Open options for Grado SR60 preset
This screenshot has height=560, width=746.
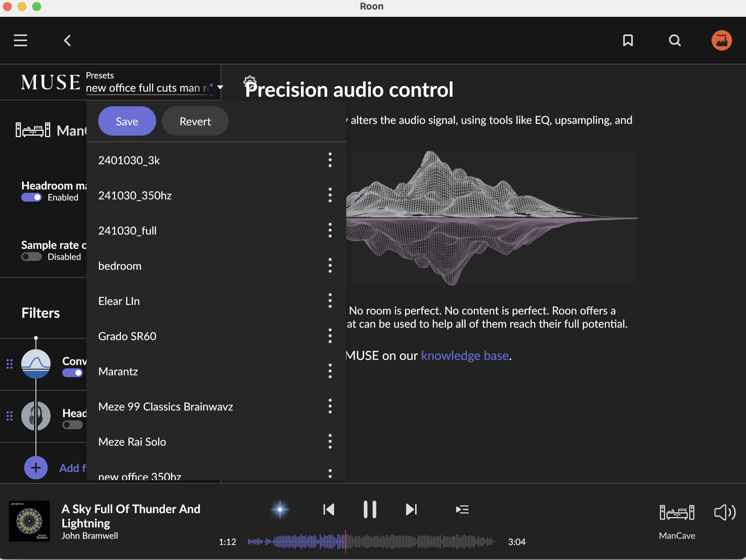tap(330, 336)
